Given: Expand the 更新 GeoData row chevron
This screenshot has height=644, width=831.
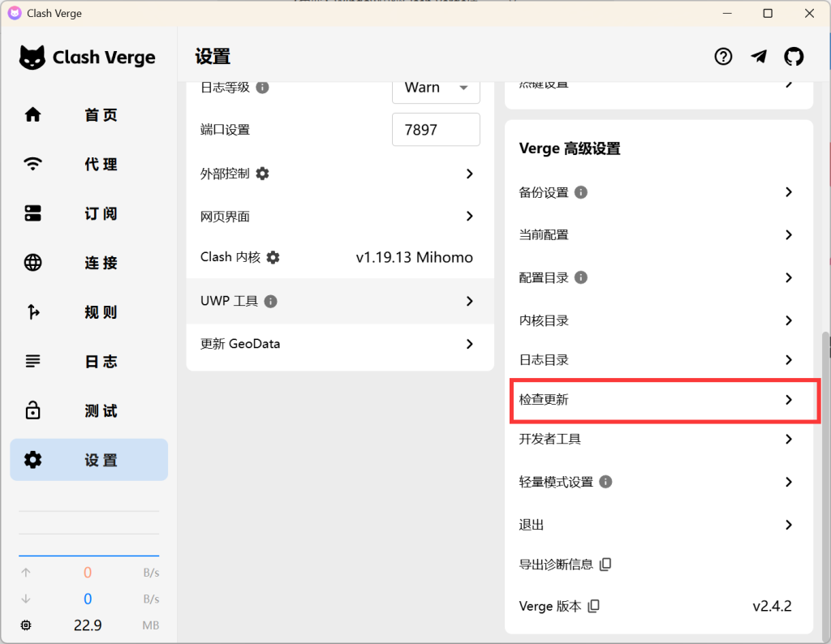Looking at the screenshot, I should 469,344.
